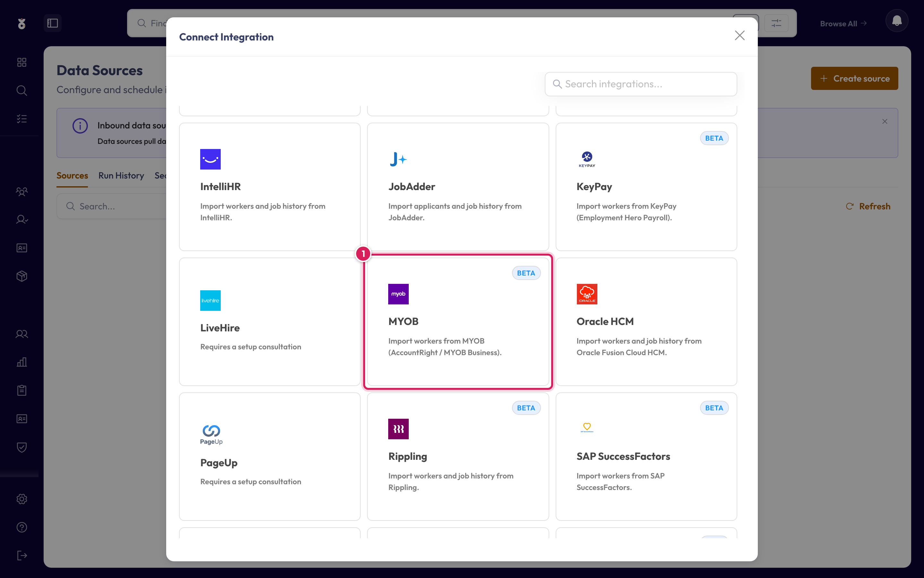Click the KeyPay logo icon

click(587, 159)
